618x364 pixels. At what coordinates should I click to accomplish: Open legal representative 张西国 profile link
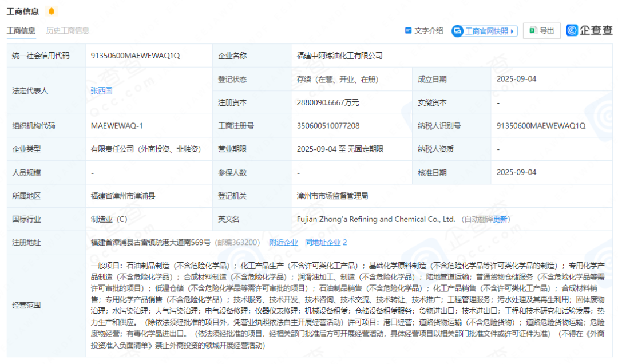(101, 90)
